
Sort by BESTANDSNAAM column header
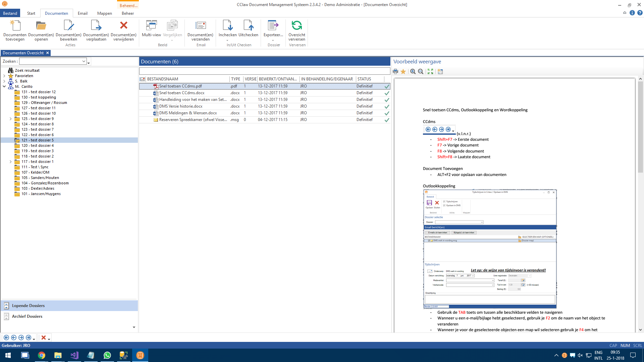coord(188,79)
